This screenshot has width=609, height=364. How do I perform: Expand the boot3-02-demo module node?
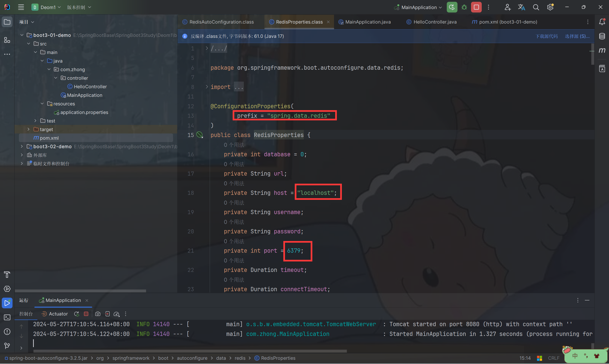22,147
